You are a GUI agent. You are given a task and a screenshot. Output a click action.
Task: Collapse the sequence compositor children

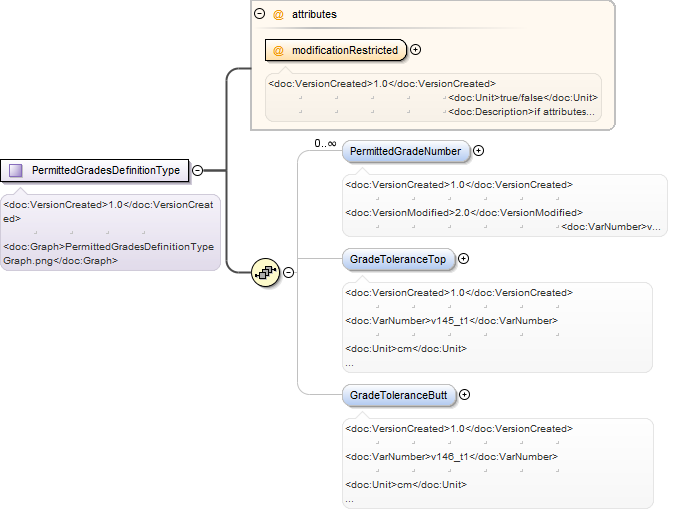tap(288, 273)
